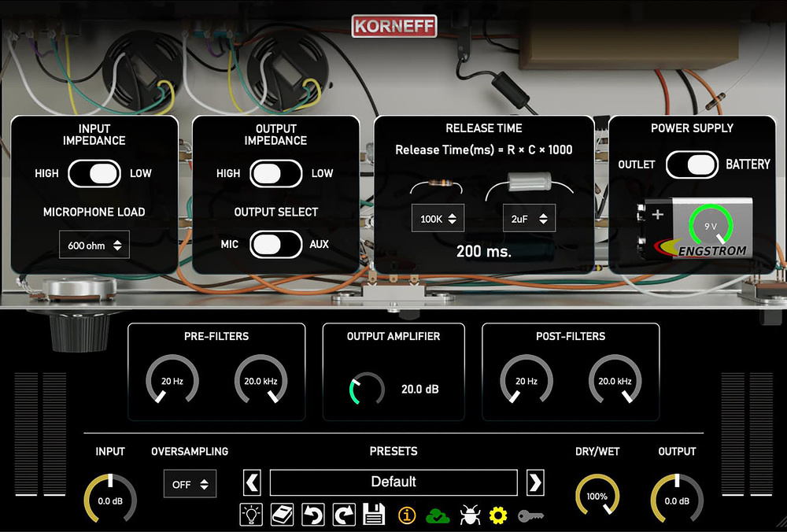Toggle Power Supply outlet/battery switch
The height and width of the screenshot is (532, 787).
[x=692, y=164]
